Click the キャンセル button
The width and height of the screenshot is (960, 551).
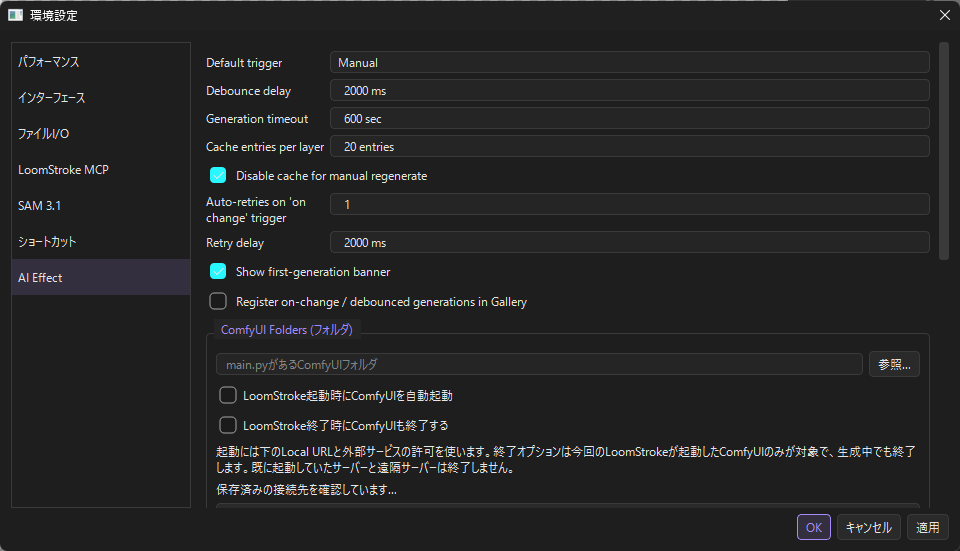pos(868,527)
